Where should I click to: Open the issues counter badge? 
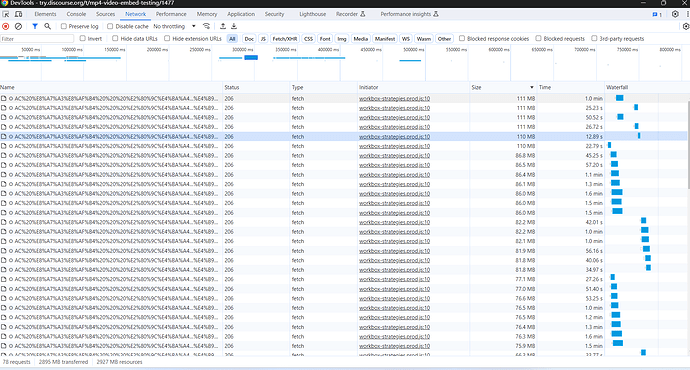[x=657, y=15]
